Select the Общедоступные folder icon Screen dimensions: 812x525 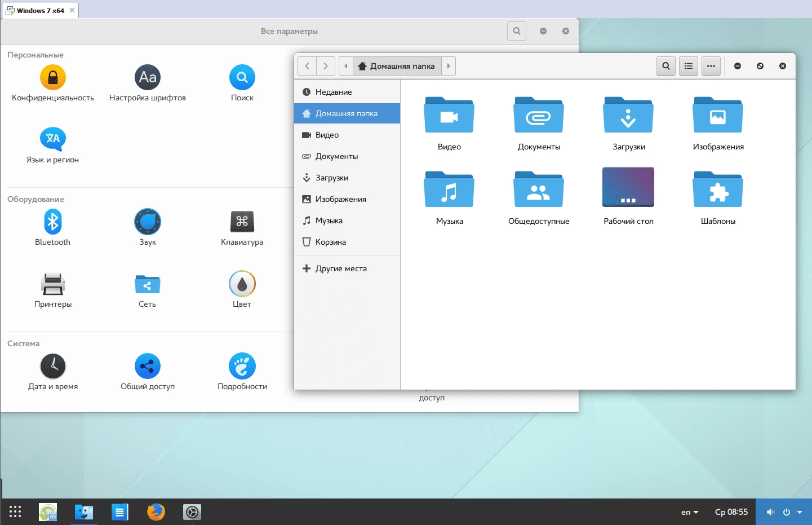539,189
